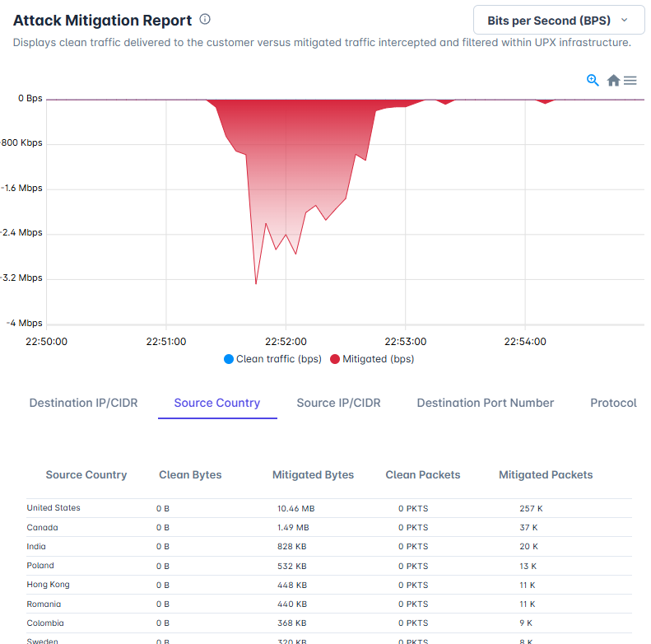Open the Protocol tab
Screen dimensions: 651x644
[x=613, y=403]
